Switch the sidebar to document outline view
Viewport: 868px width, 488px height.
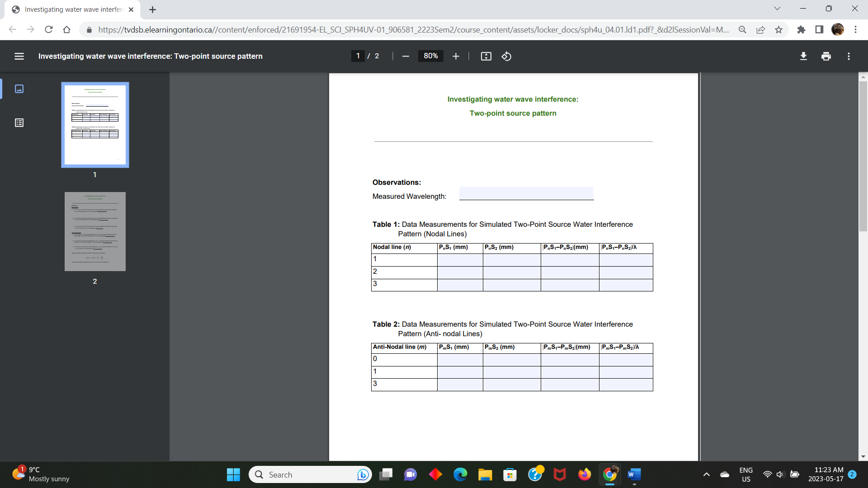(x=19, y=122)
